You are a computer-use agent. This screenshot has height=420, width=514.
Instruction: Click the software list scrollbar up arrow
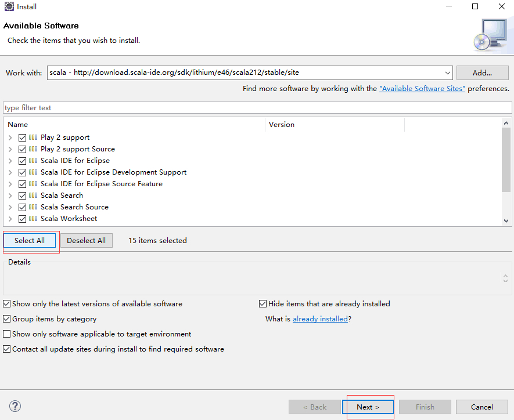pyautogui.click(x=506, y=123)
